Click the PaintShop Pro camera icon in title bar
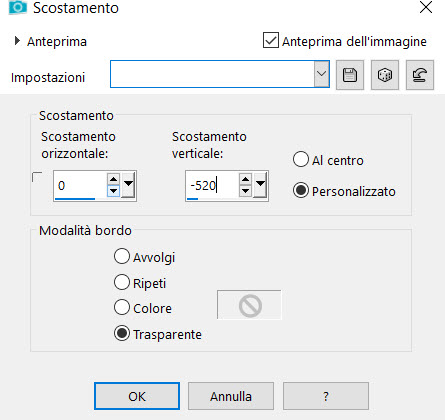 pyautogui.click(x=17, y=7)
